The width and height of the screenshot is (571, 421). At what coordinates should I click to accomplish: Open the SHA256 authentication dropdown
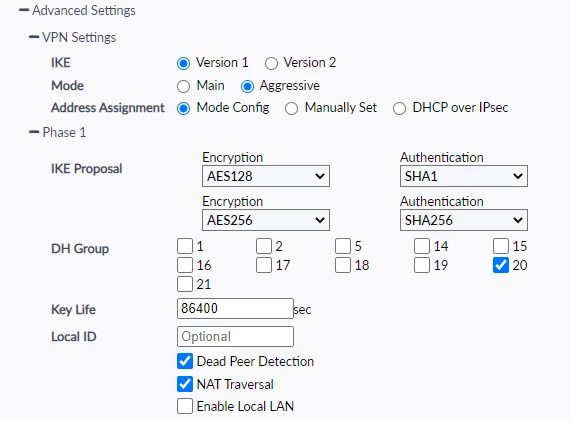point(464,220)
